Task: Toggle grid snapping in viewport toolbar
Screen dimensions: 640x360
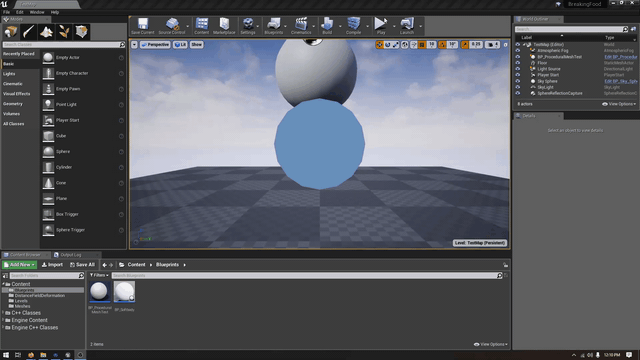Action: pyautogui.click(x=422, y=44)
